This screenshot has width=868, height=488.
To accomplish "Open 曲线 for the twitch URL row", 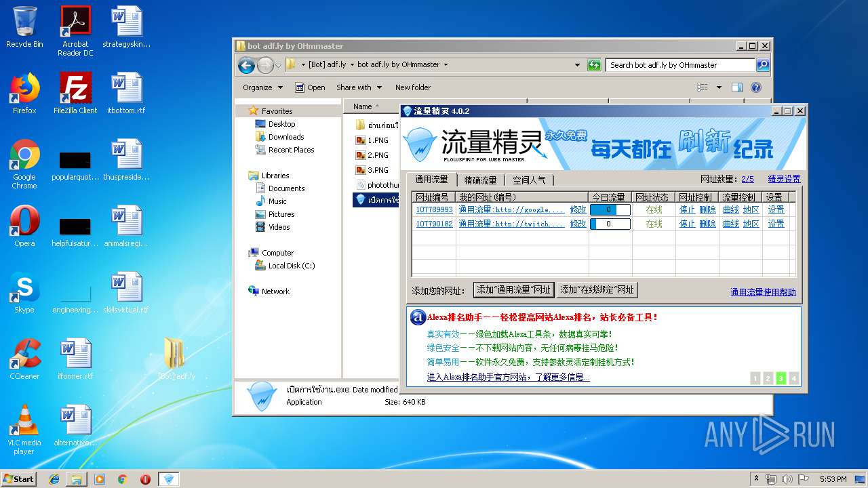I will 730,224.
